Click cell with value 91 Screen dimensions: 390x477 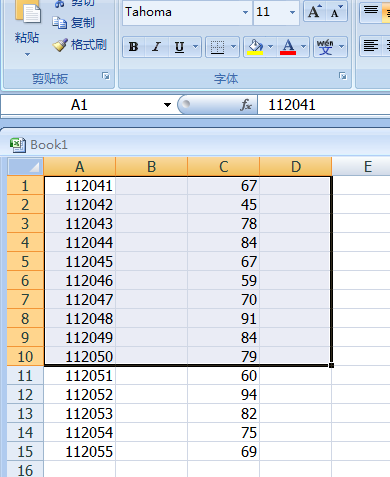click(224, 318)
